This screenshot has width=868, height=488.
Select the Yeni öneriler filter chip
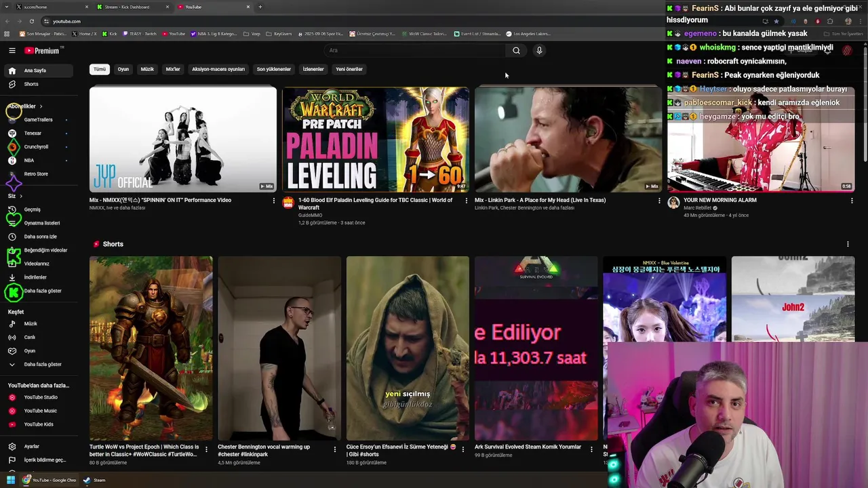[349, 69]
